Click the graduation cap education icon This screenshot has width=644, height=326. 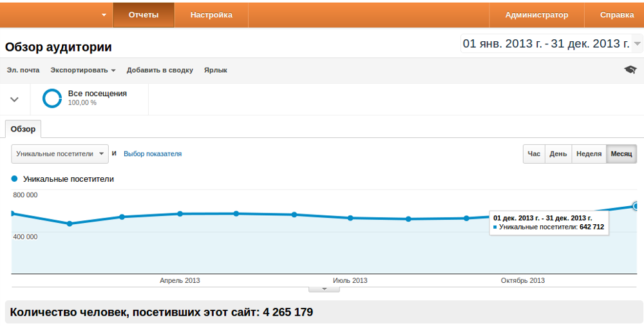[630, 70]
